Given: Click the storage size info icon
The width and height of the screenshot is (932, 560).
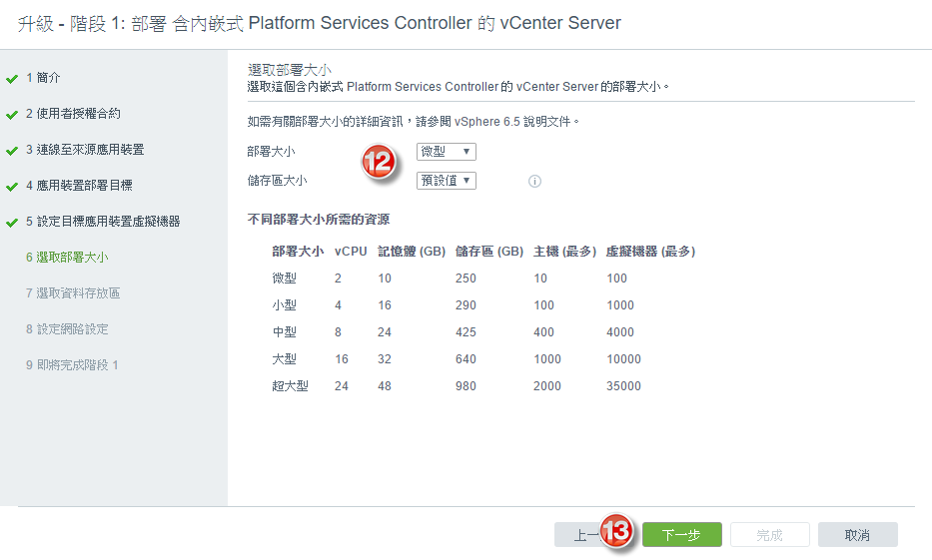Looking at the screenshot, I should click(534, 181).
